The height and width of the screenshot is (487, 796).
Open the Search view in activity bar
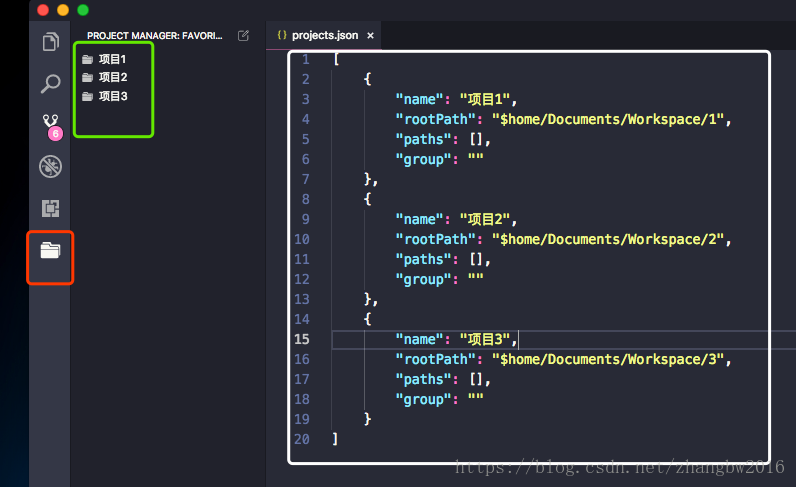[x=50, y=83]
